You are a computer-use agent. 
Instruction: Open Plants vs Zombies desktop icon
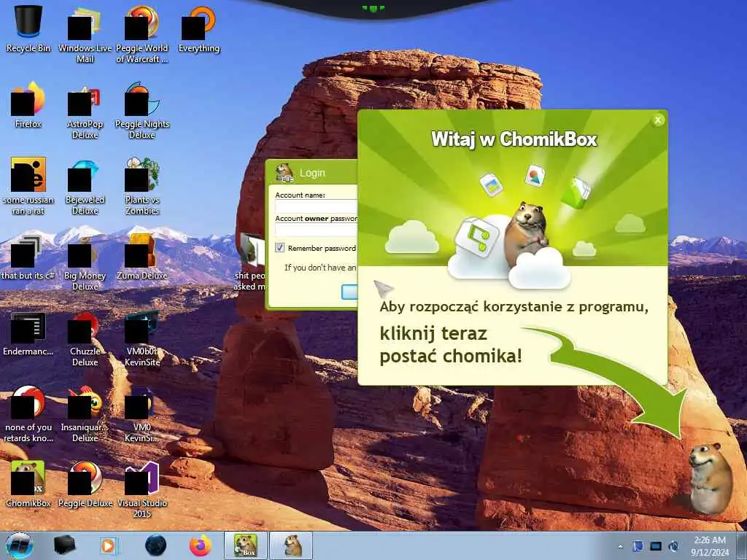coord(142,186)
